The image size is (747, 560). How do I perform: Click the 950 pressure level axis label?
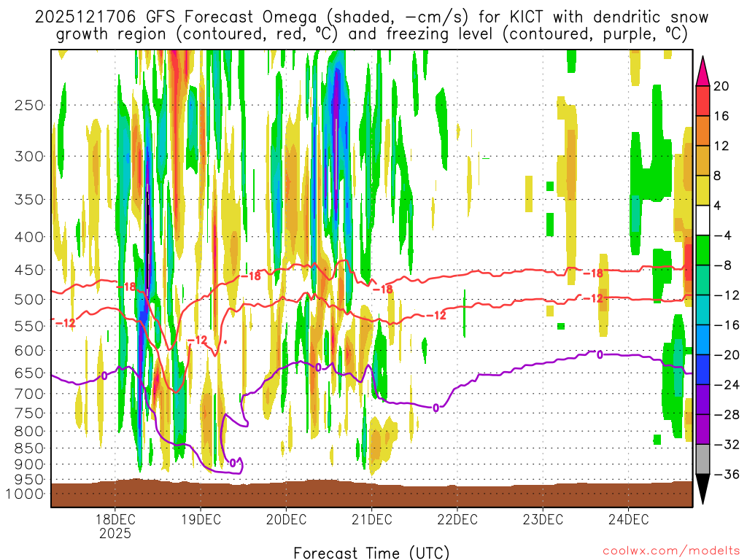29,480
